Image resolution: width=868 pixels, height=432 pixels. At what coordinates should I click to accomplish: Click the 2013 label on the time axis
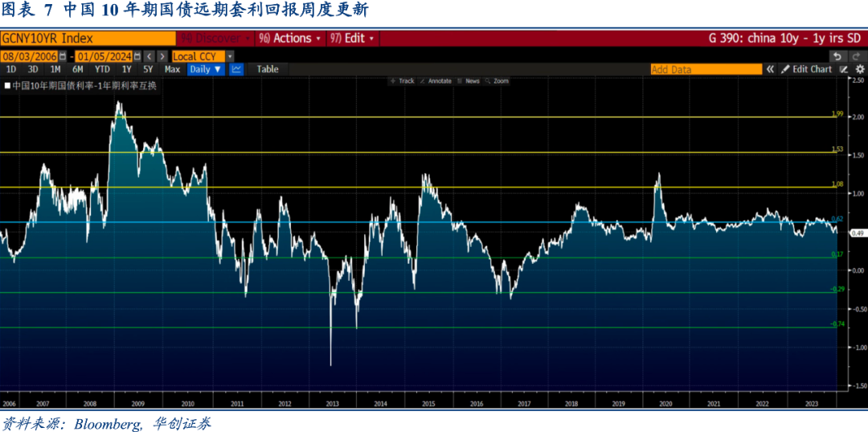pos(332,404)
